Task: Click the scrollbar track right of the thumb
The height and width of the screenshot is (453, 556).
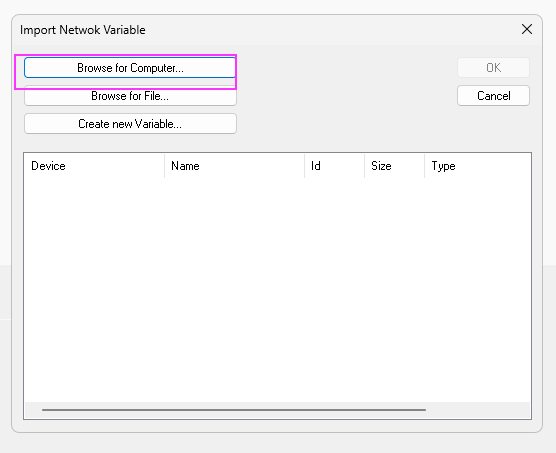Action: [477, 410]
